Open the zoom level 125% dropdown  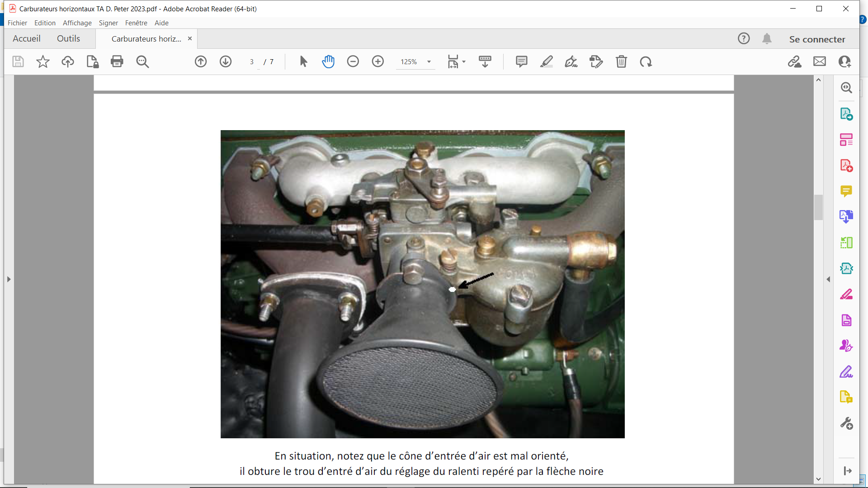point(429,62)
